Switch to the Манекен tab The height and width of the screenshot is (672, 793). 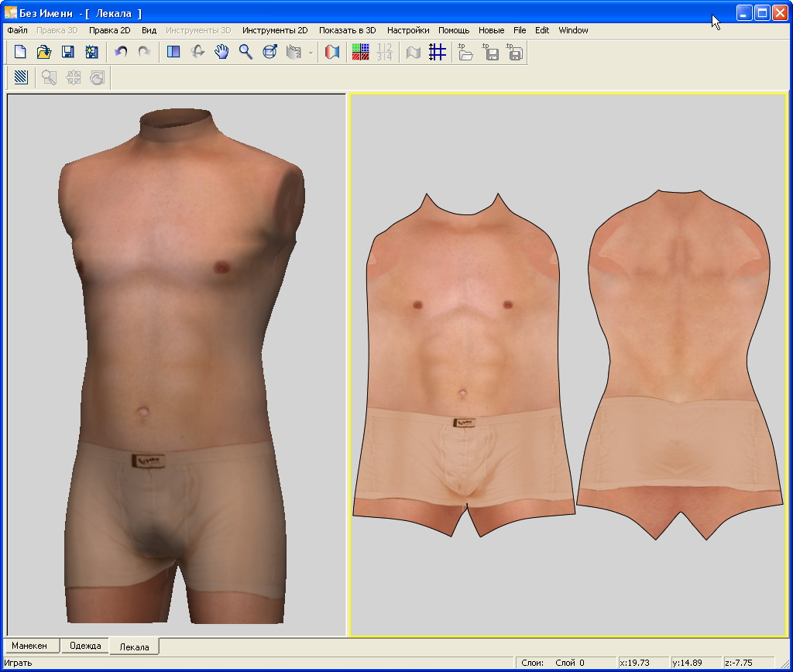click(29, 646)
